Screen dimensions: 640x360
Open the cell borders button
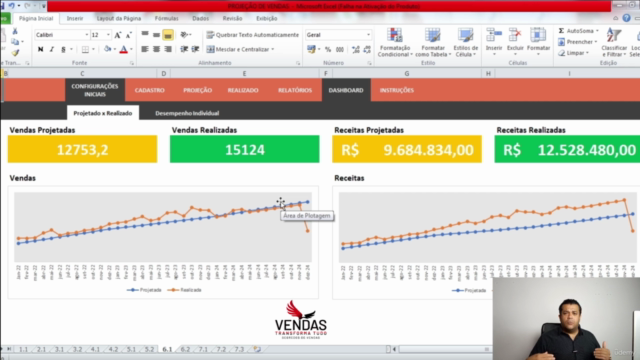pos(85,49)
